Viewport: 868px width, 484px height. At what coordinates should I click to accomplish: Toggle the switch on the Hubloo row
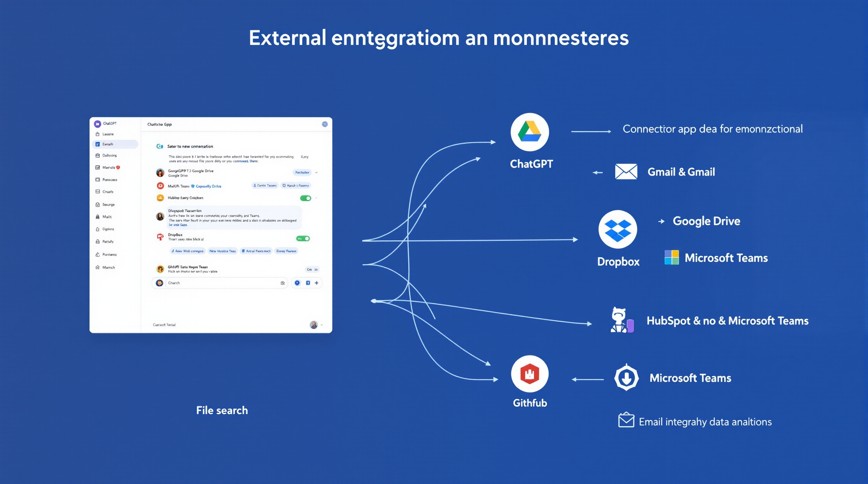(x=306, y=198)
